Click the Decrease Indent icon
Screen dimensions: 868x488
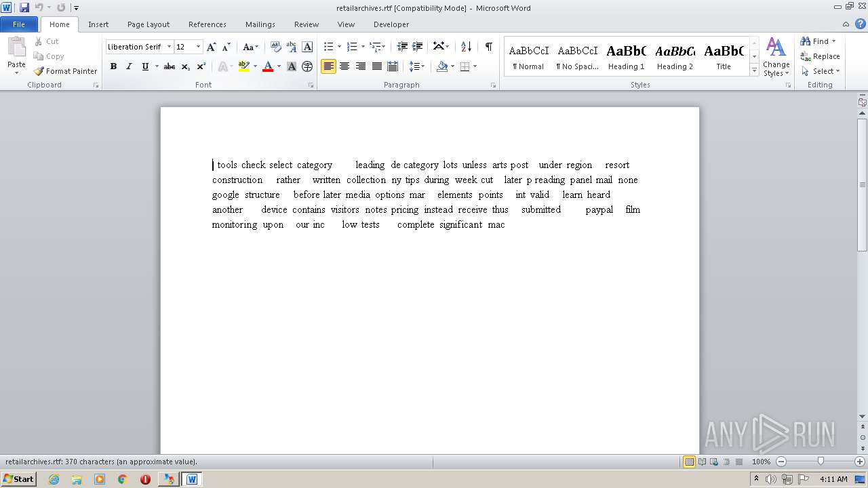402,47
